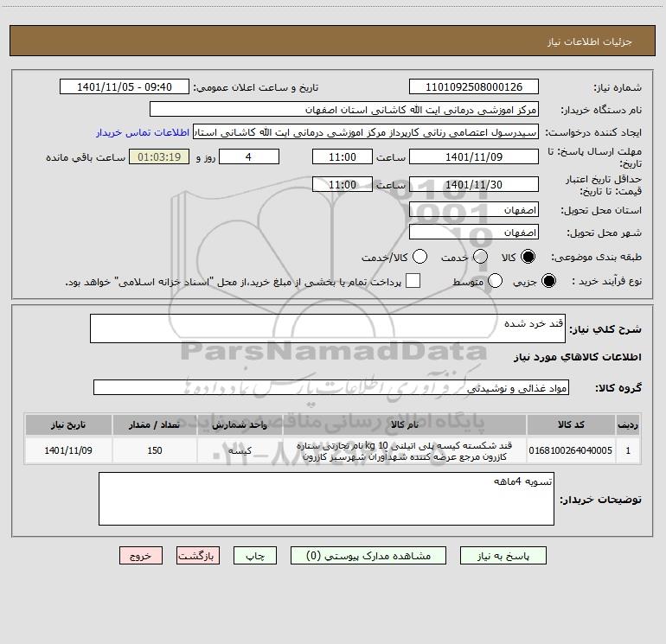Select the خدمت radio button

click(480, 257)
